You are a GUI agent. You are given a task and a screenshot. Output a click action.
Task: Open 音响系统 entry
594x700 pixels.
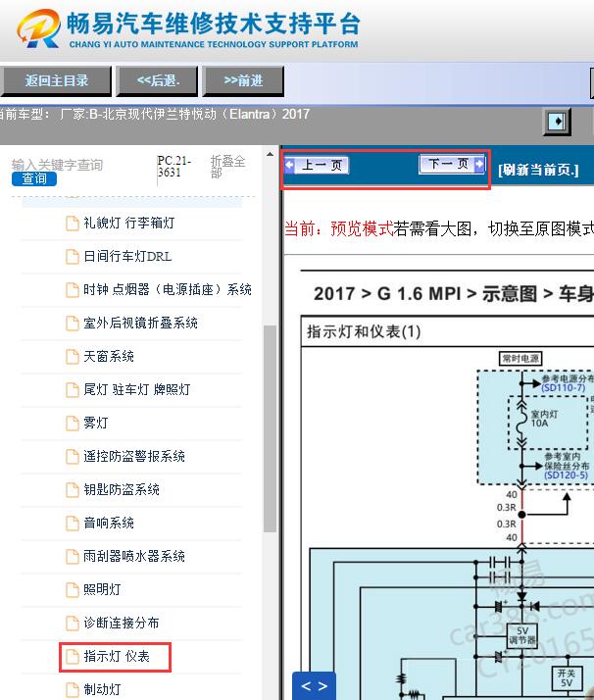(x=109, y=523)
